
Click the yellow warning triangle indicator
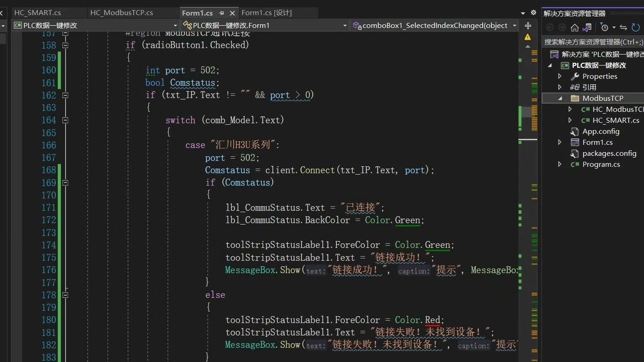[528, 36]
